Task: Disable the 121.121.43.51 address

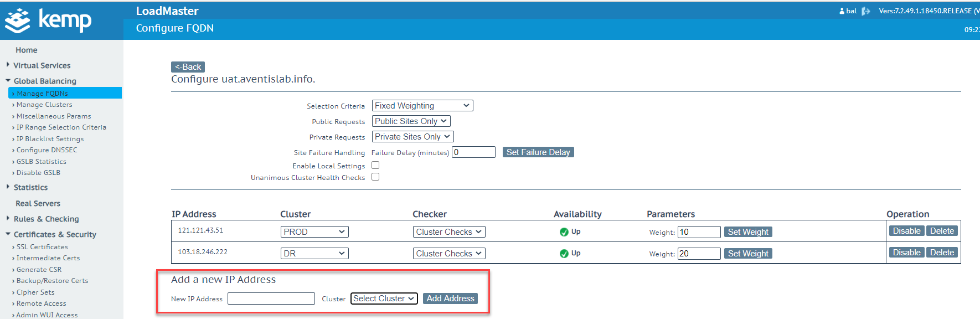Action: click(906, 231)
